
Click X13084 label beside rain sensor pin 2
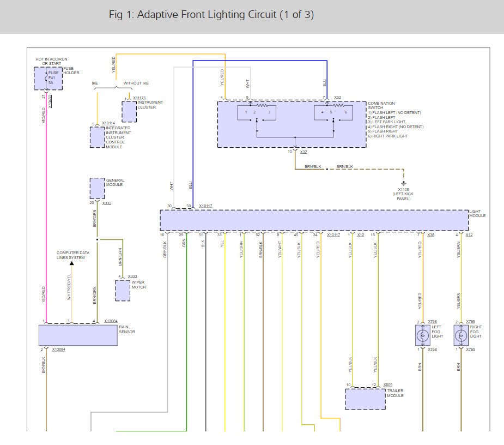(58, 350)
